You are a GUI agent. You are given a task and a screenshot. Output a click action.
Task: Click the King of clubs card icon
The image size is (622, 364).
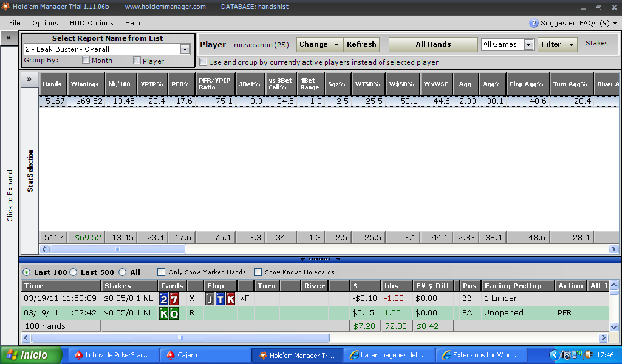point(163,313)
